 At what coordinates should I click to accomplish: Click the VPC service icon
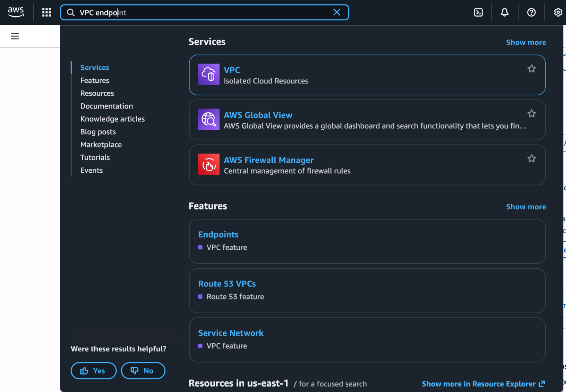pos(209,74)
